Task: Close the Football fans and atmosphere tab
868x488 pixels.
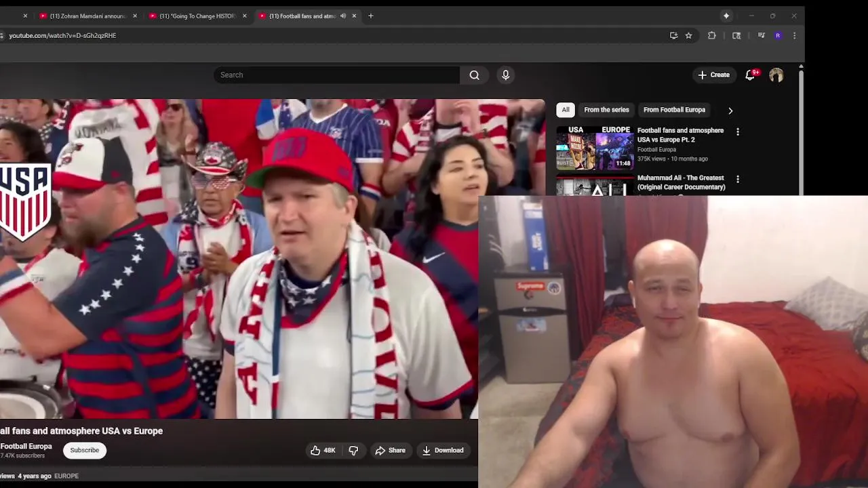Action: [x=354, y=16]
